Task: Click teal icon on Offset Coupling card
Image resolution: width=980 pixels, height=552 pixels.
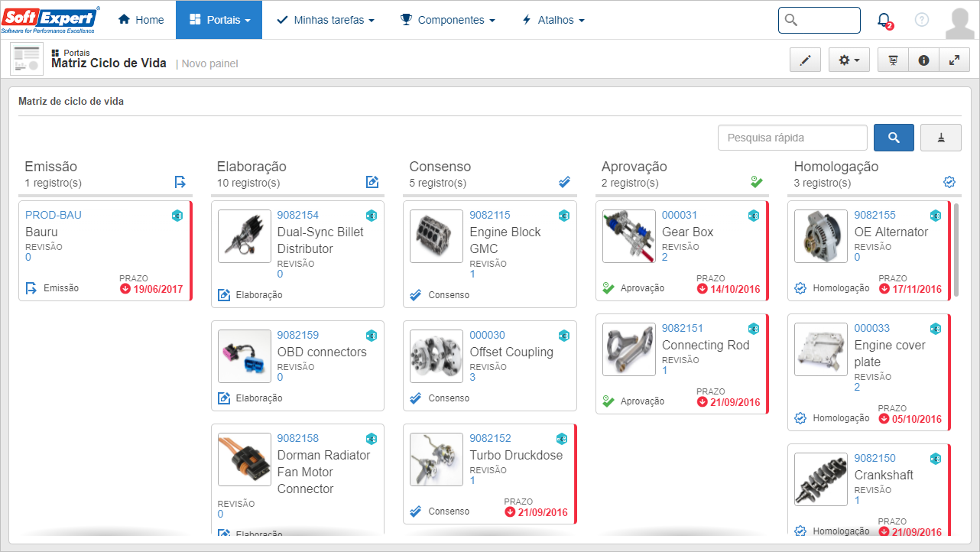Action: pyautogui.click(x=564, y=336)
